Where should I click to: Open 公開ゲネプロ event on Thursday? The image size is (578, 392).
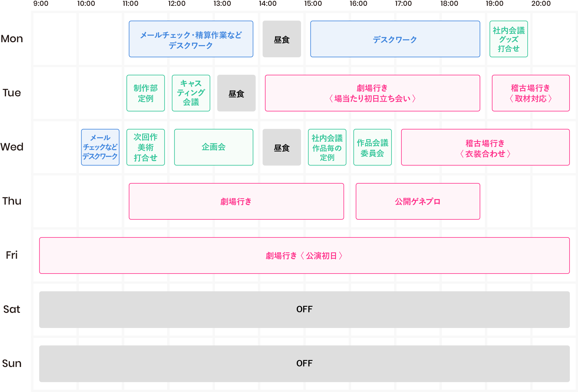pos(418,201)
